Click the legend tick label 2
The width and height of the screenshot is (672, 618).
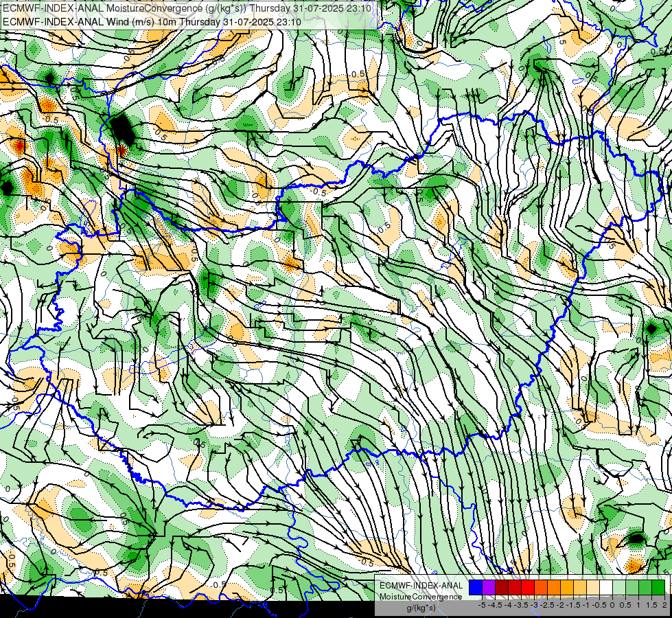click(x=664, y=605)
